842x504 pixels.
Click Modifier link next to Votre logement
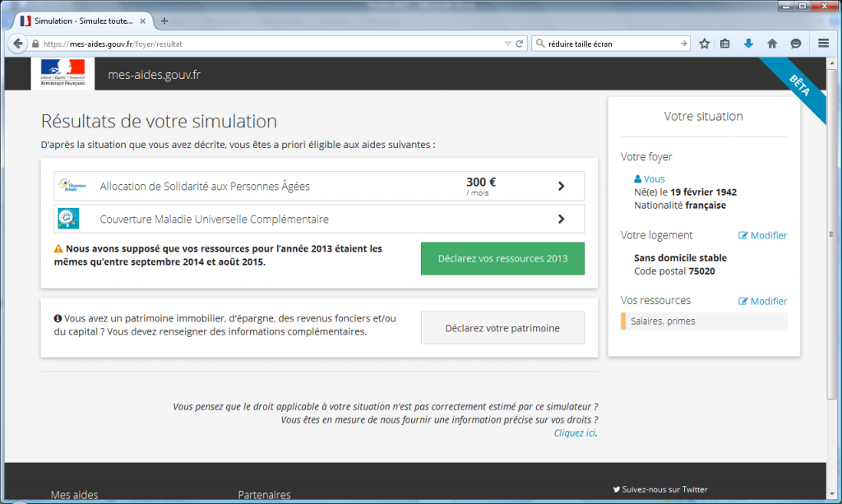click(763, 235)
